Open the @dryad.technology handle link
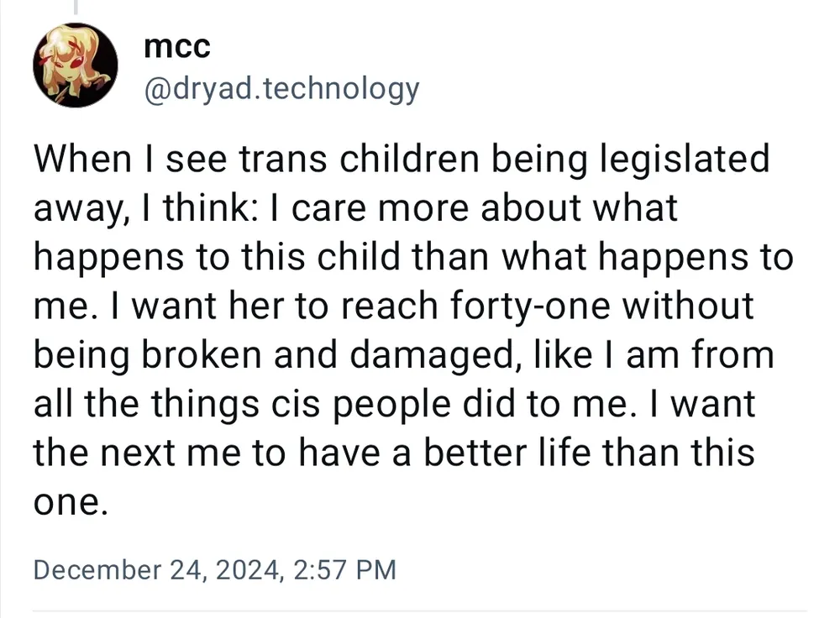 [281, 87]
